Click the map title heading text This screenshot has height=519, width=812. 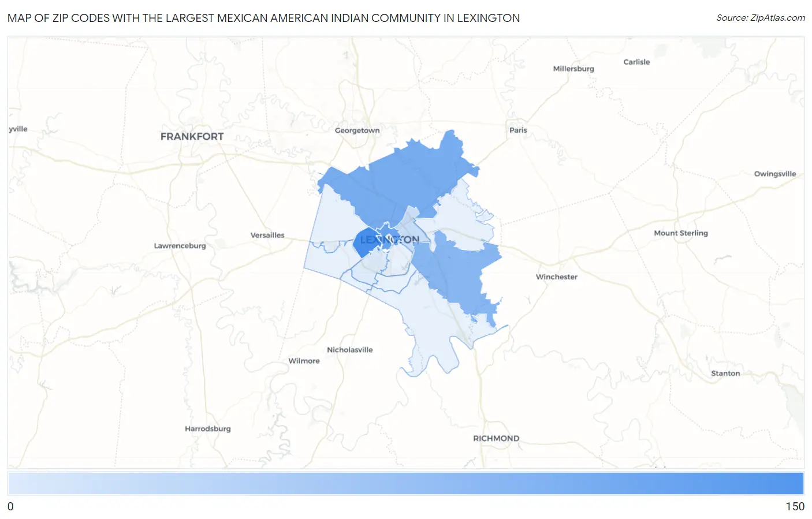263,18
